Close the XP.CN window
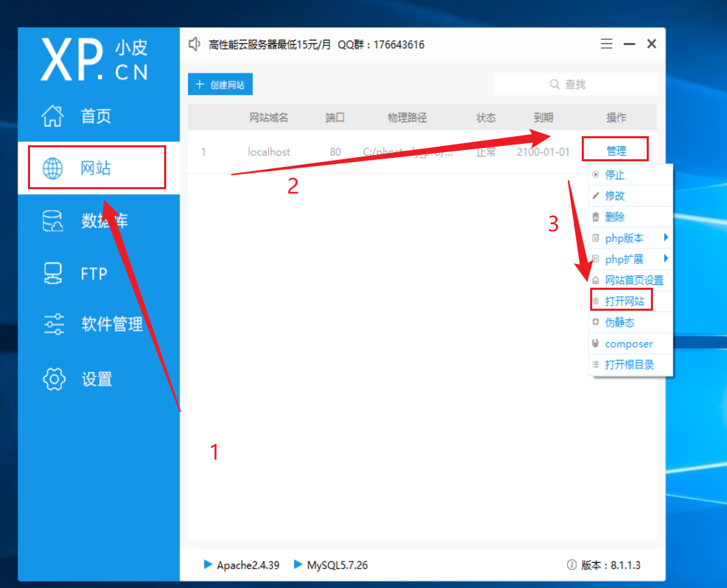 pos(652,43)
